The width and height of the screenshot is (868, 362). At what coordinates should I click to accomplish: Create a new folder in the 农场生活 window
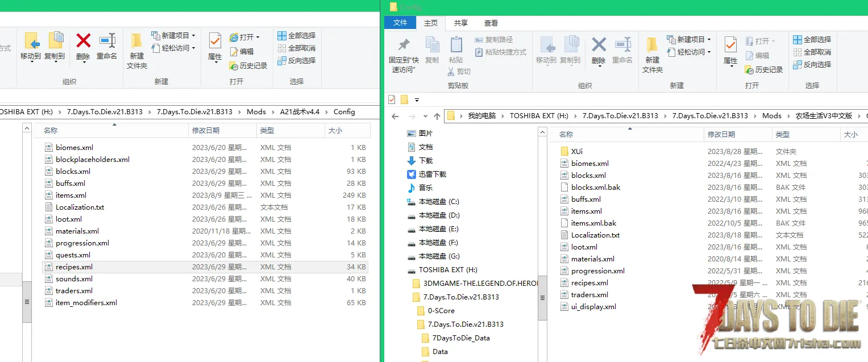pyautogui.click(x=653, y=55)
